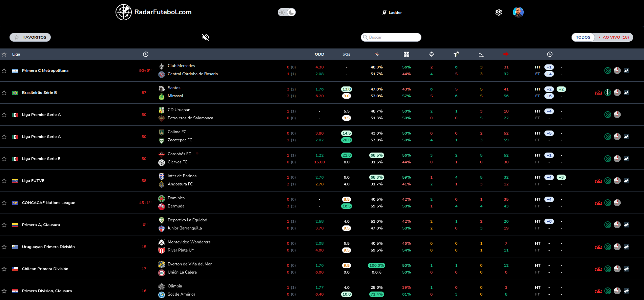Focus the Buscar search field

pyautogui.click(x=391, y=37)
